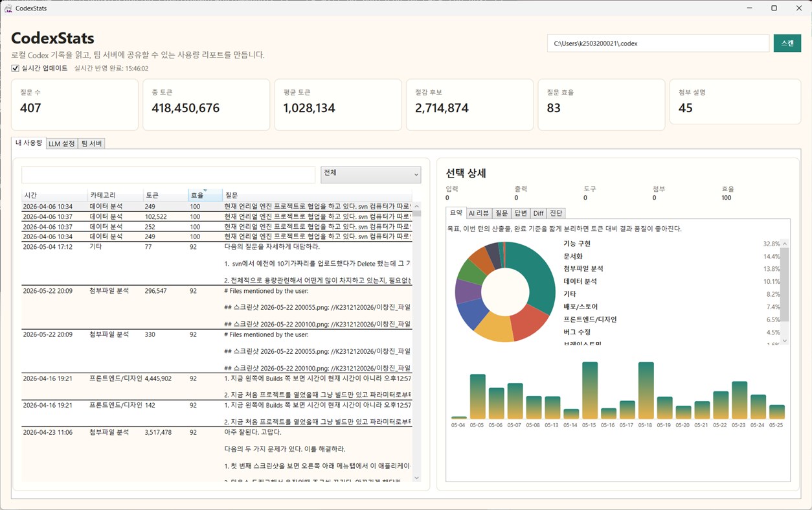
Task: Sort by the 카테고리 column header
Action: click(x=115, y=195)
